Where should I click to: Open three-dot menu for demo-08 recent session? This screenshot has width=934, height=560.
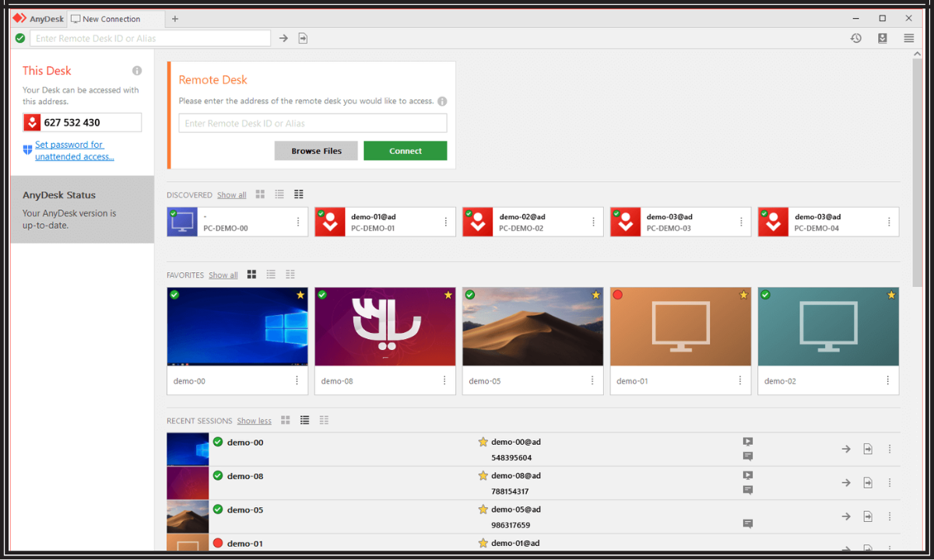[890, 482]
